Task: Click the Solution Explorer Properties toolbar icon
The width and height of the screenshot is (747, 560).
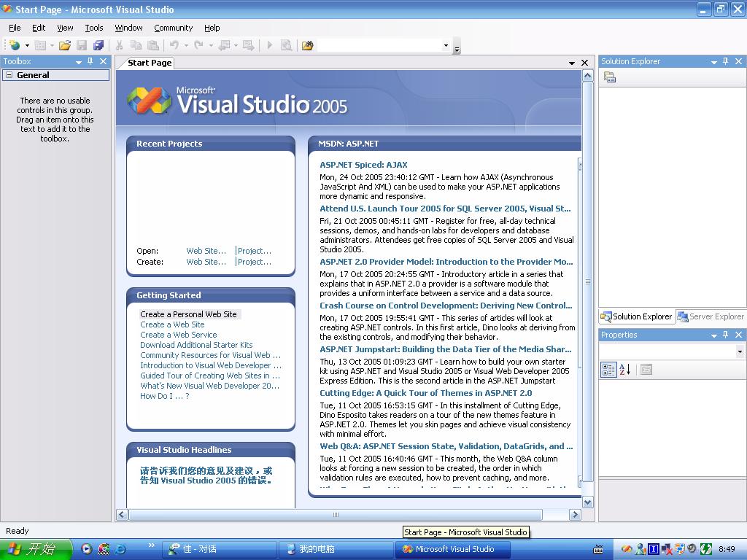Action: pyautogui.click(x=610, y=77)
